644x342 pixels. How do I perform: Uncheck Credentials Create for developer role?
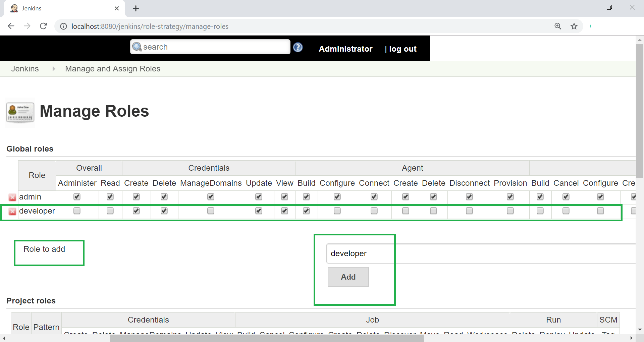[136, 211]
